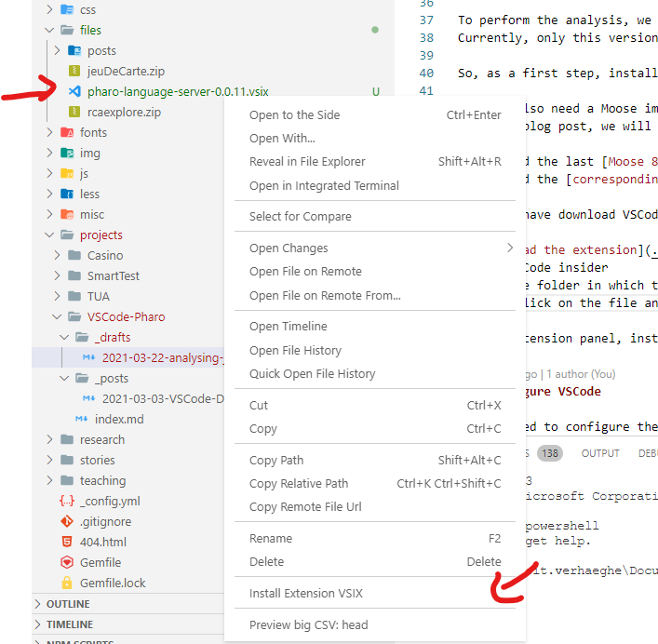Expand the fonts folder chevron
The image size is (658, 644).
[49, 132]
